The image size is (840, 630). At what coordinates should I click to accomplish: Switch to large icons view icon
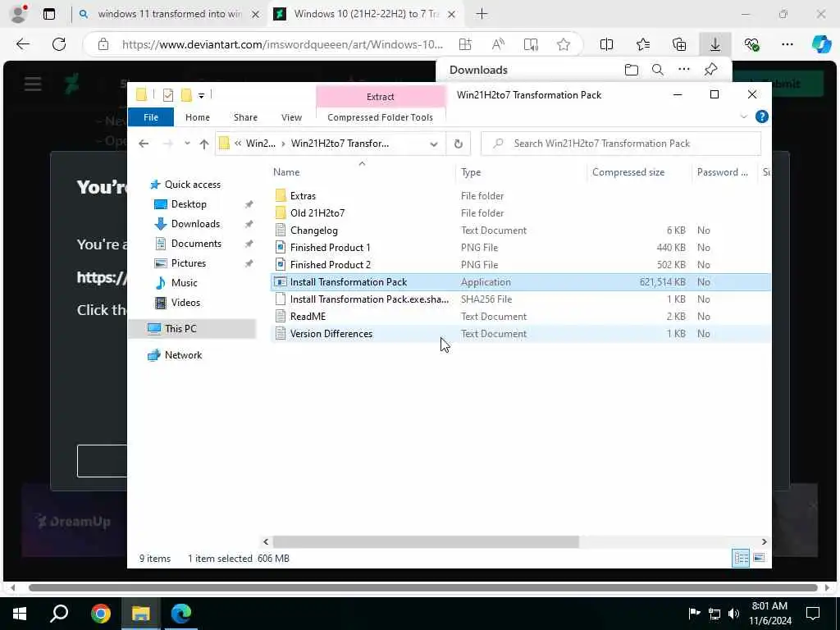pyautogui.click(x=759, y=558)
